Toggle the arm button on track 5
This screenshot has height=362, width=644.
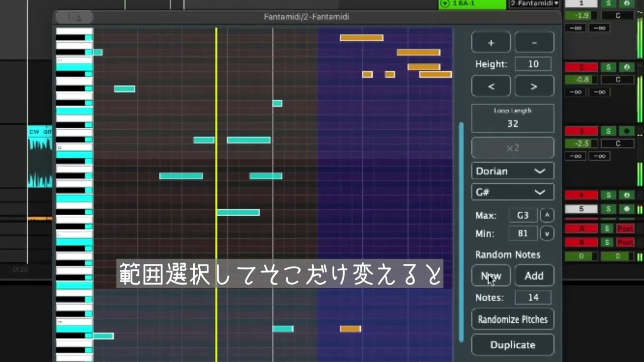(x=626, y=209)
